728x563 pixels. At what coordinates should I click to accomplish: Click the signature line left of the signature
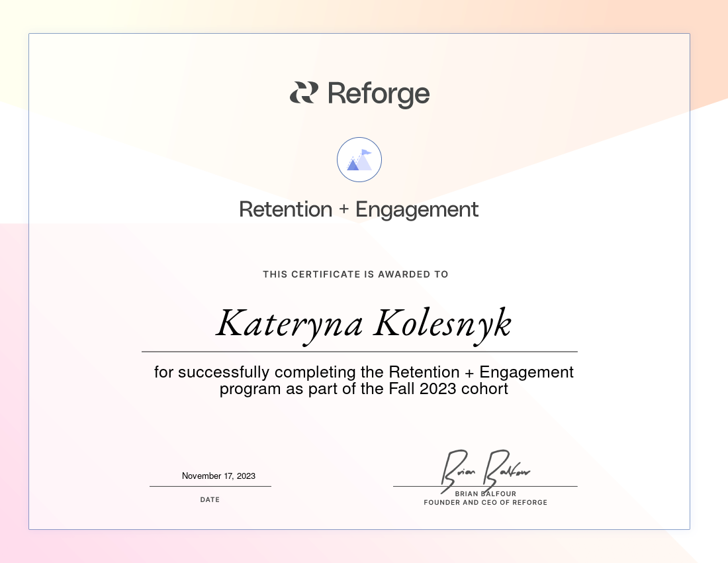coord(416,486)
